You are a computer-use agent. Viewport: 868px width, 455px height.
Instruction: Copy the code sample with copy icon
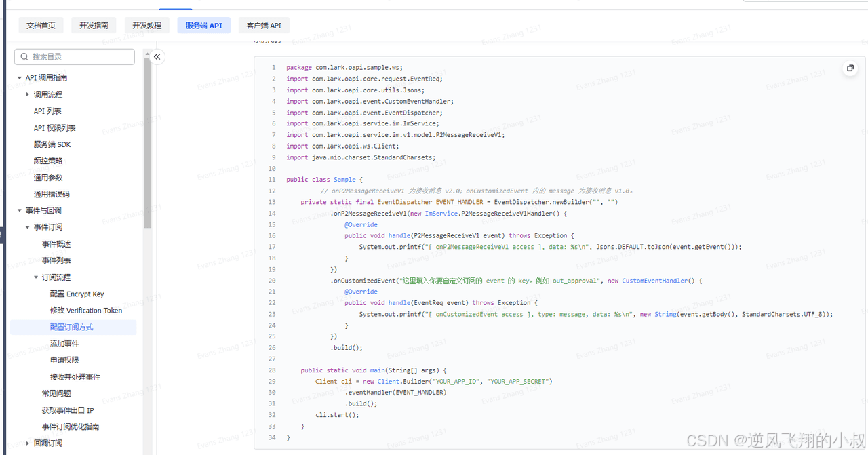pyautogui.click(x=850, y=68)
